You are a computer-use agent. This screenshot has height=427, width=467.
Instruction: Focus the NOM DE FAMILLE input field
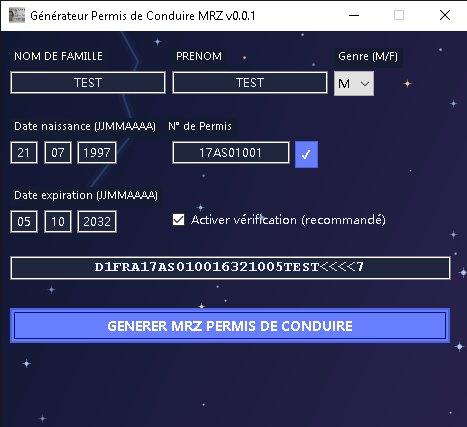tap(88, 83)
